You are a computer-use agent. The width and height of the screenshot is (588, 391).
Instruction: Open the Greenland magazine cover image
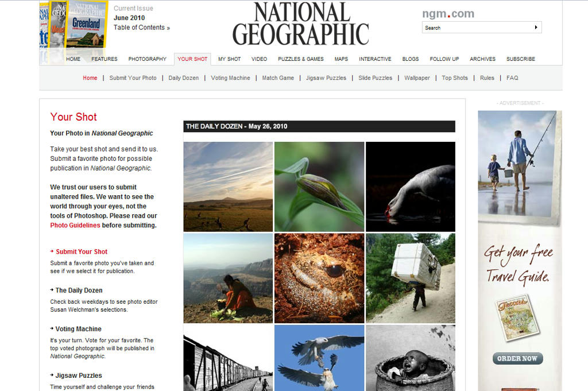coord(86,24)
